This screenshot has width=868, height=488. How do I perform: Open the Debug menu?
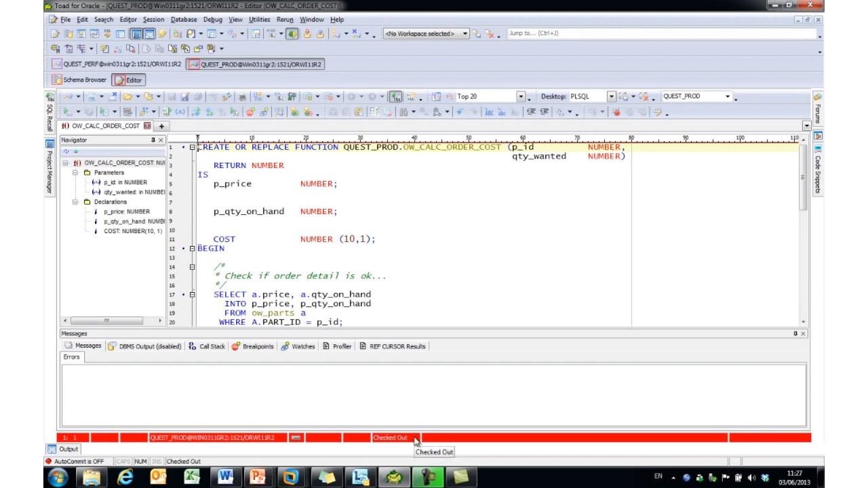[212, 20]
